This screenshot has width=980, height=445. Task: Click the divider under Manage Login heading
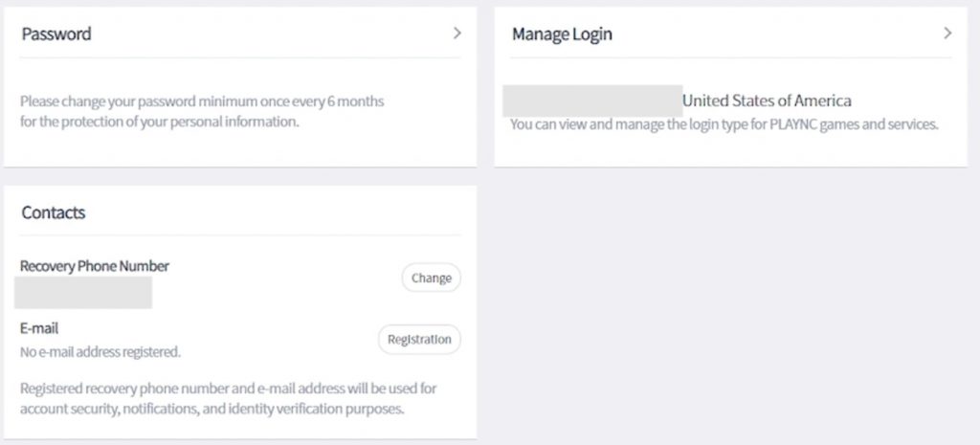730,58
